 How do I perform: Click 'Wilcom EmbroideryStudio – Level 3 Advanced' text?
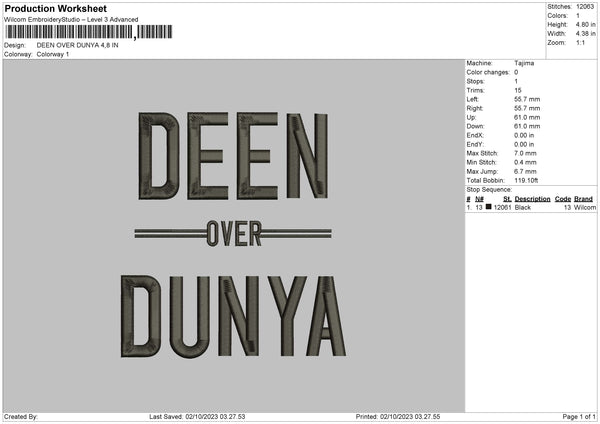point(71,20)
